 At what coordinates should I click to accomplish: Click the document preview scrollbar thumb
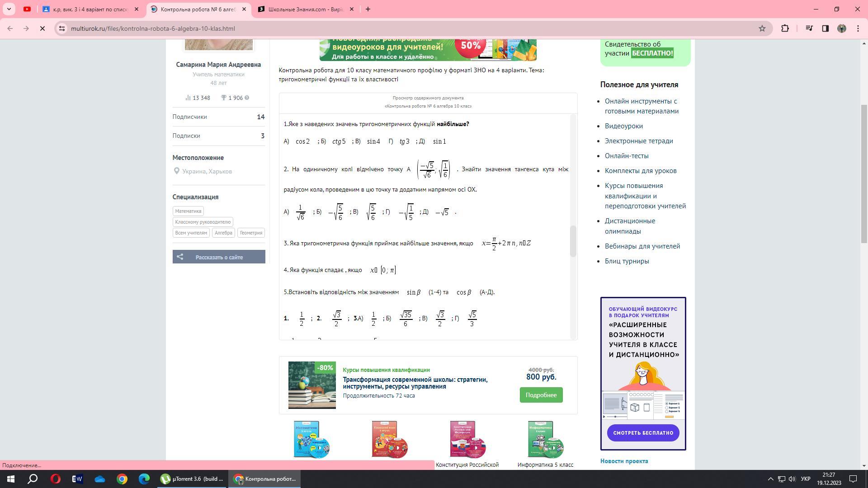click(x=573, y=240)
